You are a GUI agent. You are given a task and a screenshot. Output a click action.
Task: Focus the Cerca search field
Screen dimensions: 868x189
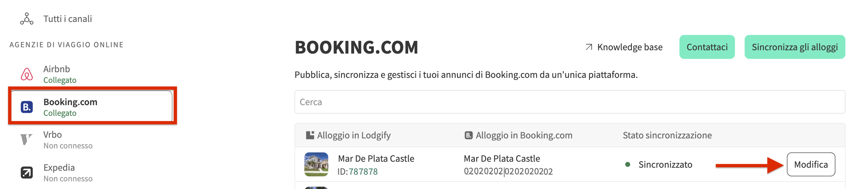569,102
